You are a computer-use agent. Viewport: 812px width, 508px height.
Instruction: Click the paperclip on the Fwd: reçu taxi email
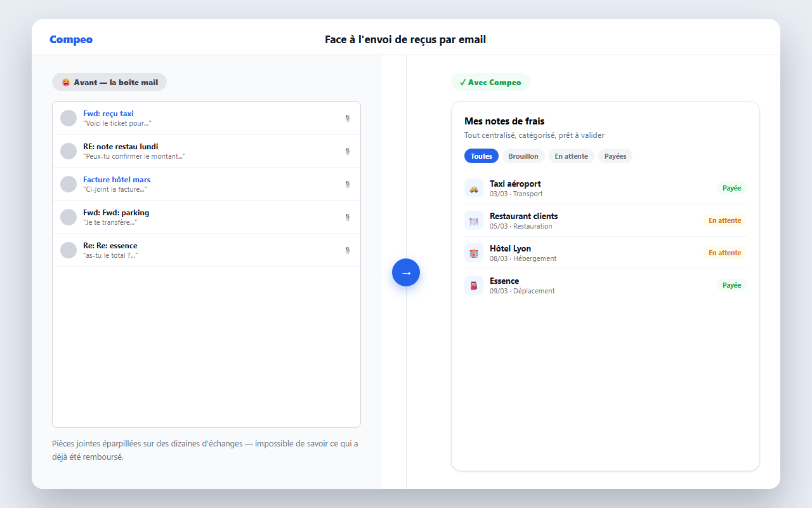pos(348,118)
